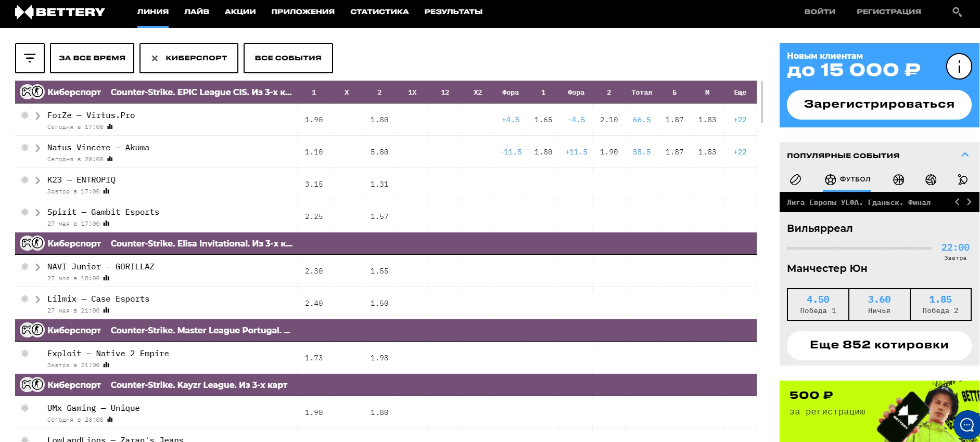Click the filter settings icon button

(30, 58)
